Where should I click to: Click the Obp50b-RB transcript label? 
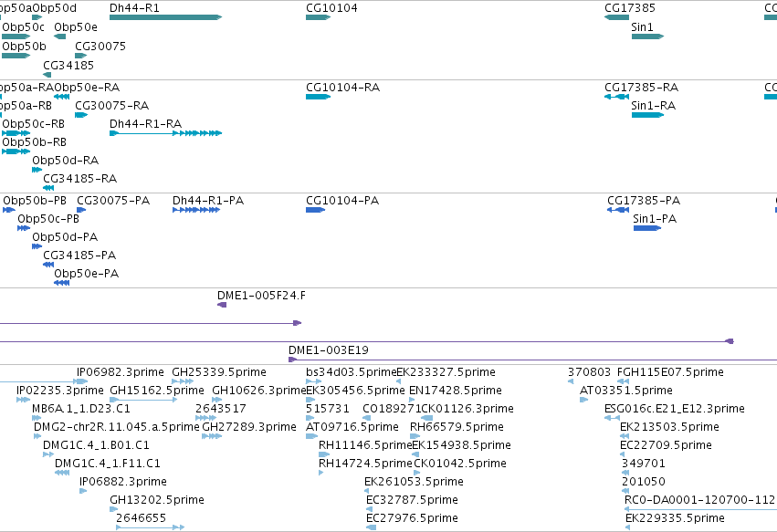coord(34,142)
